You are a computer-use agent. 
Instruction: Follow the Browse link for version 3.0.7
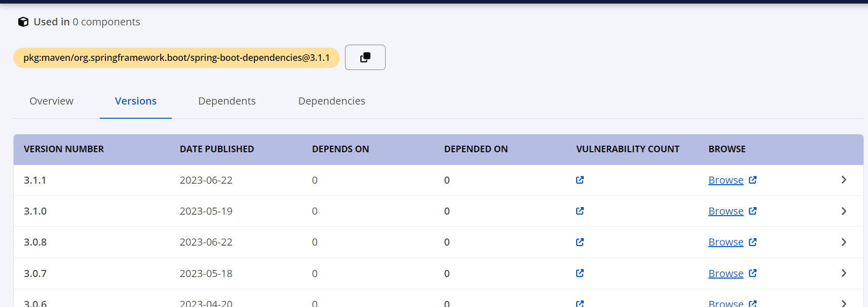pyautogui.click(x=726, y=274)
